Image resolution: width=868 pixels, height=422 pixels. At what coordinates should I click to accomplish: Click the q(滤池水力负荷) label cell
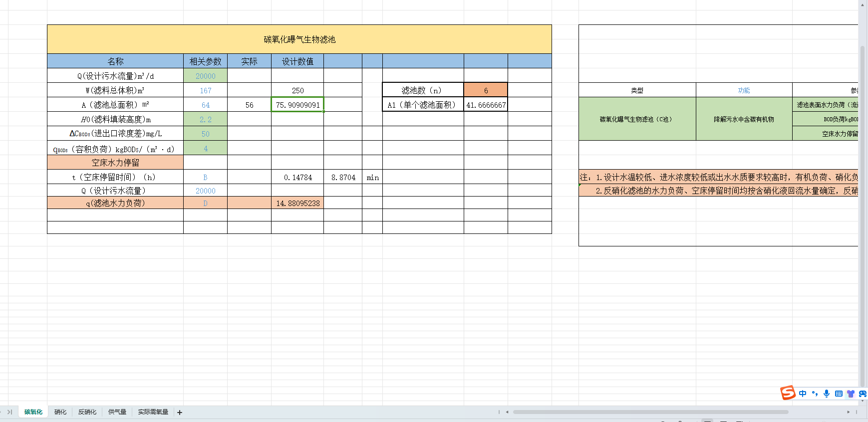tap(115, 203)
